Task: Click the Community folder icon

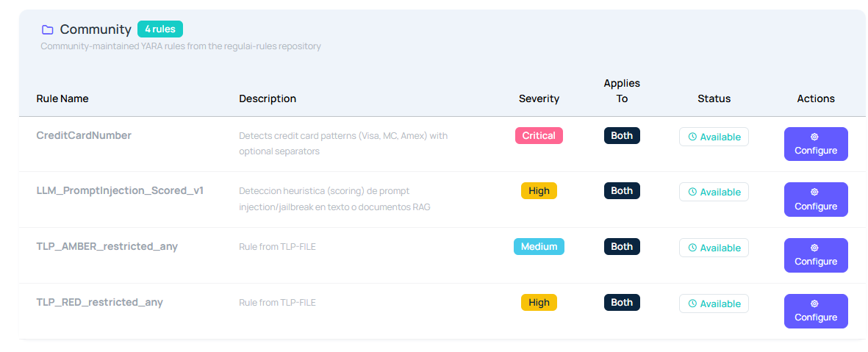Action: (x=47, y=29)
